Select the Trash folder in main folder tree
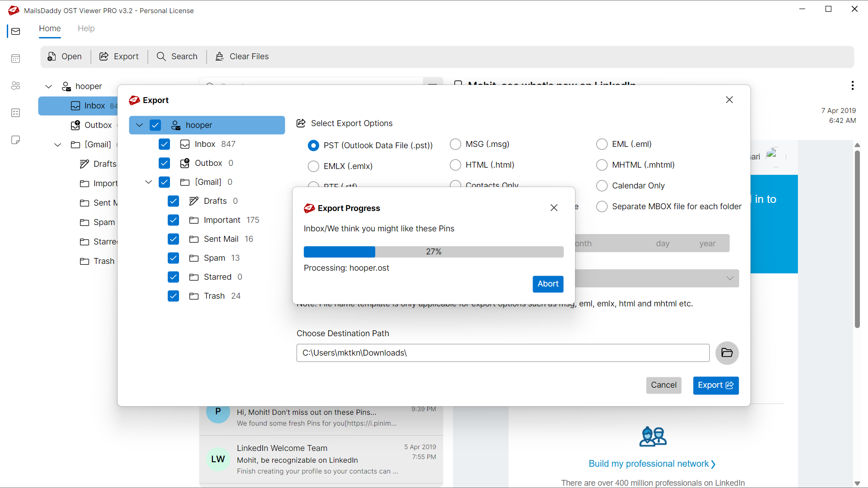This screenshot has width=868, height=488. click(97, 261)
